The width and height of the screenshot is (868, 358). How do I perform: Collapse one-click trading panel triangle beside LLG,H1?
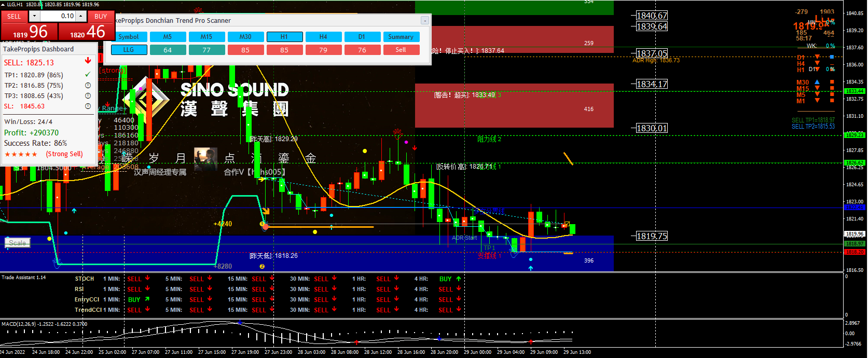pos(4,4)
